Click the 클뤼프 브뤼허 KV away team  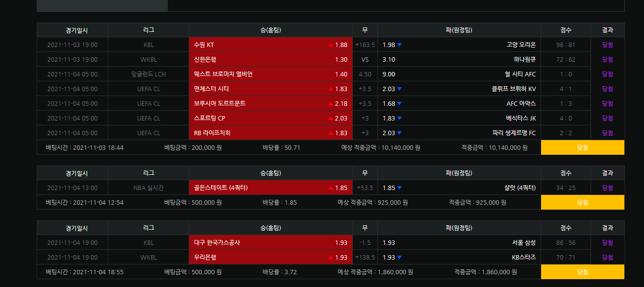[514, 89]
